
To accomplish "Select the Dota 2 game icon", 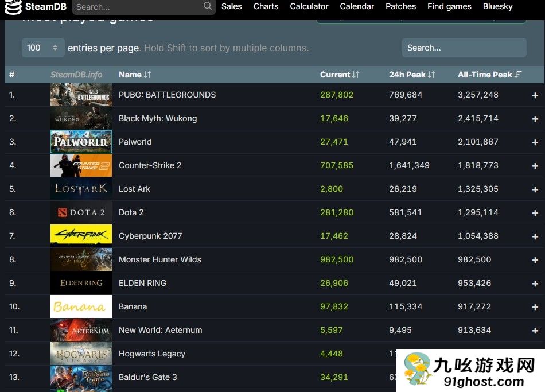I will (x=81, y=212).
